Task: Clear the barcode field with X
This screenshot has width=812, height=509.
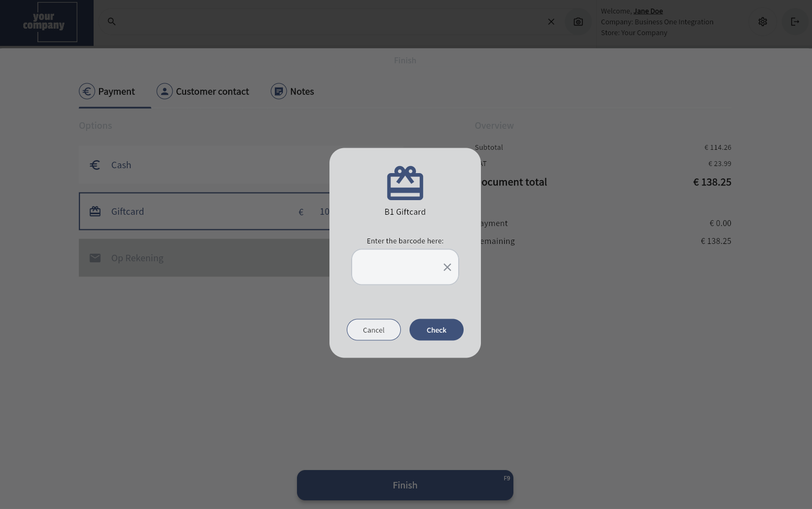Action: [x=447, y=267]
